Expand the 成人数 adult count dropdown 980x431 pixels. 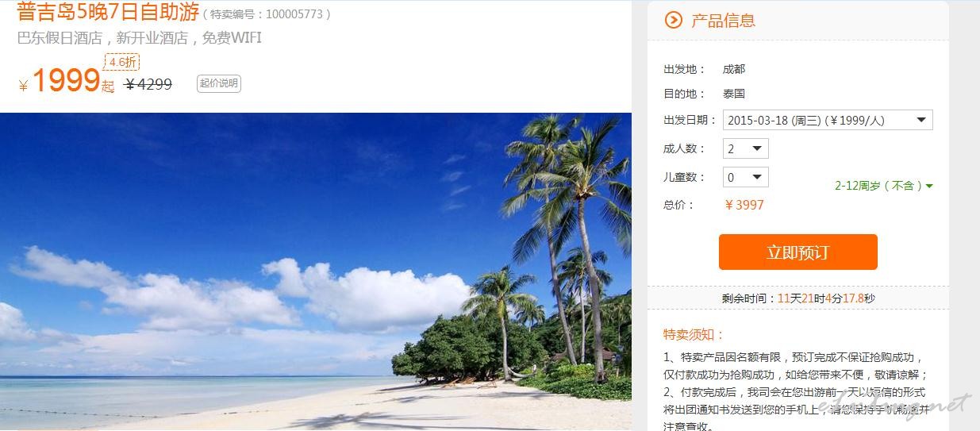[745, 148]
